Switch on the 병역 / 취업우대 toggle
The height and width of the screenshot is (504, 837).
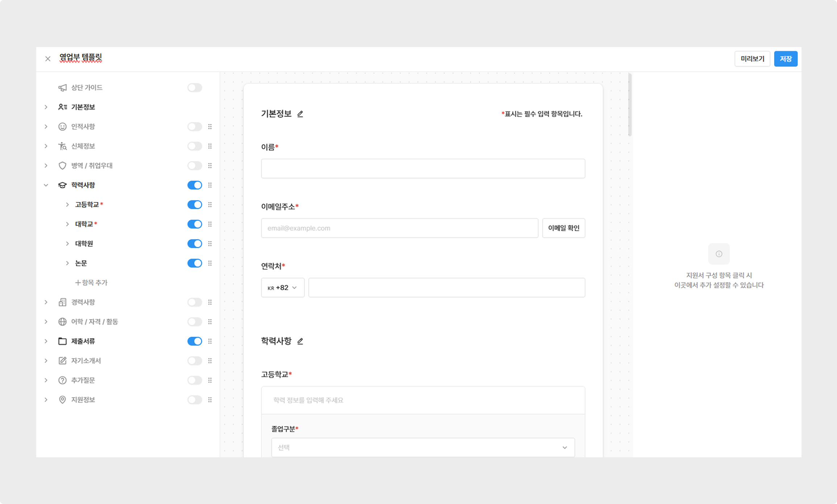click(x=195, y=166)
